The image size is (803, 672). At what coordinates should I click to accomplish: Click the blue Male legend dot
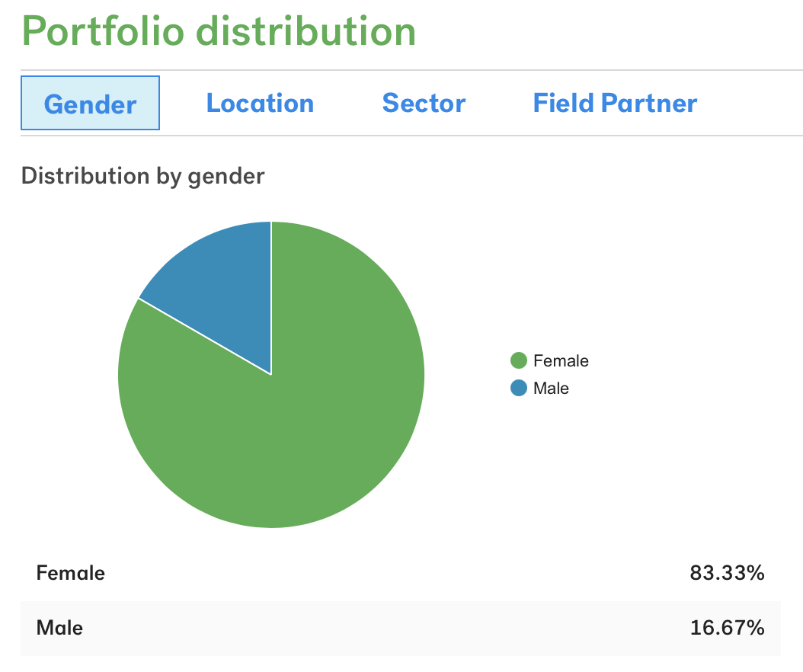(x=519, y=389)
